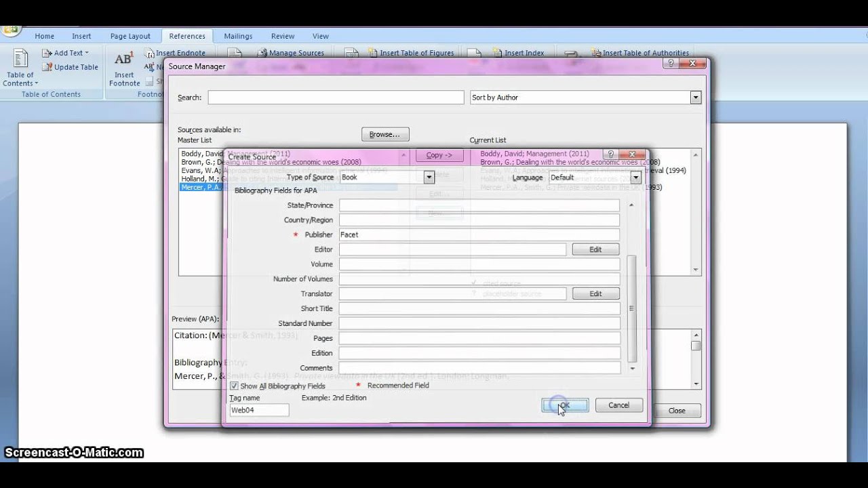
Task: Select Boddy, David; Management in Current List
Action: click(x=534, y=154)
